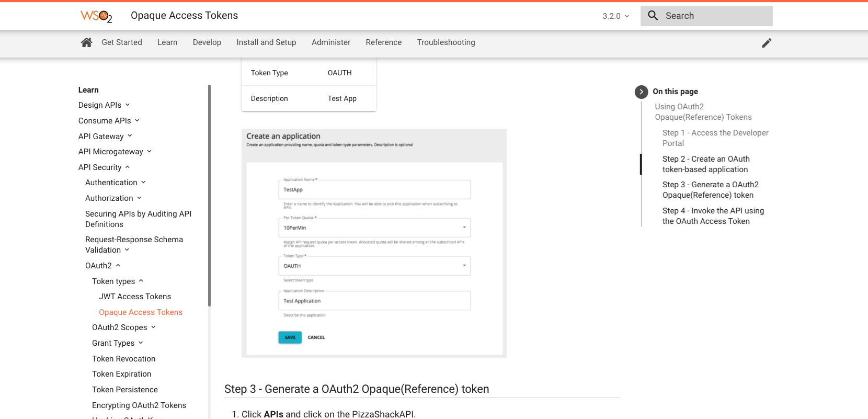868x419 pixels.
Task: Open the Token Revocation page
Action: [124, 359]
